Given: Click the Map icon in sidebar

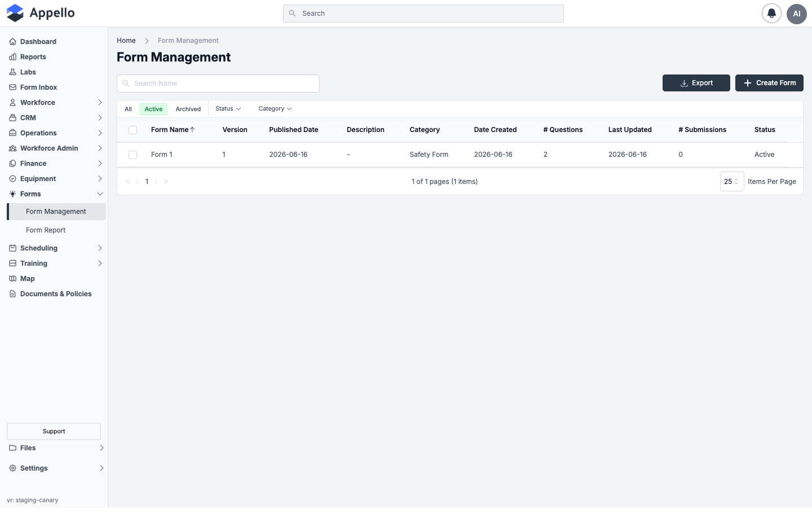Looking at the screenshot, I should [x=12, y=279].
